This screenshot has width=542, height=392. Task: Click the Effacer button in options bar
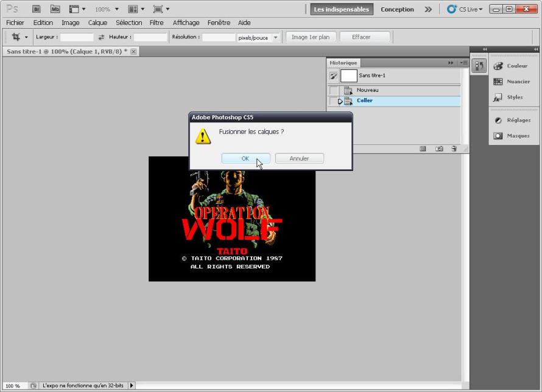(x=365, y=37)
